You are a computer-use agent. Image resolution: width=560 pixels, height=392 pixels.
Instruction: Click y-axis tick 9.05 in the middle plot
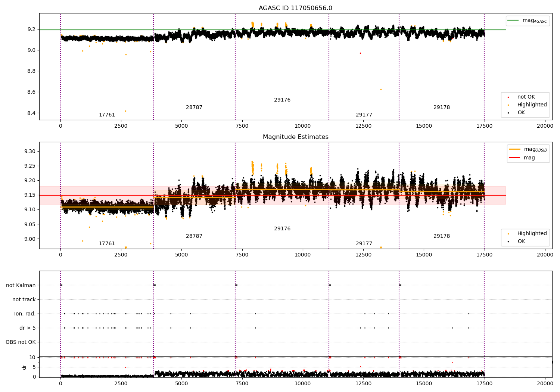coord(30,225)
